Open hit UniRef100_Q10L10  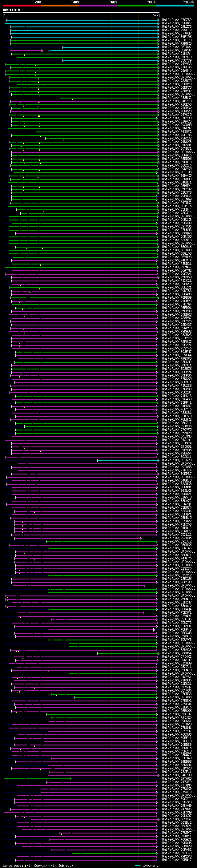(x=177, y=30)
